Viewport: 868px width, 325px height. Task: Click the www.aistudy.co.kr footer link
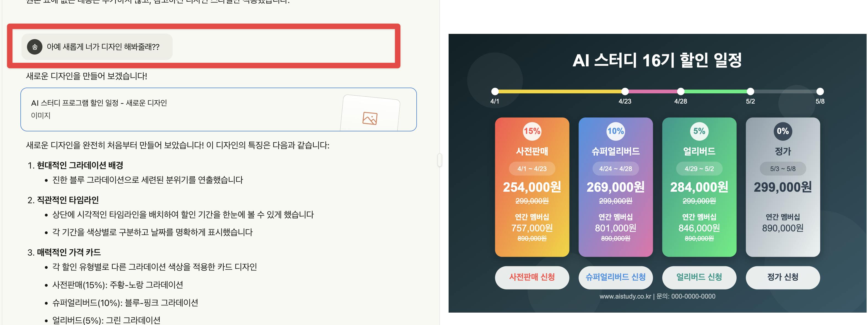point(625,296)
